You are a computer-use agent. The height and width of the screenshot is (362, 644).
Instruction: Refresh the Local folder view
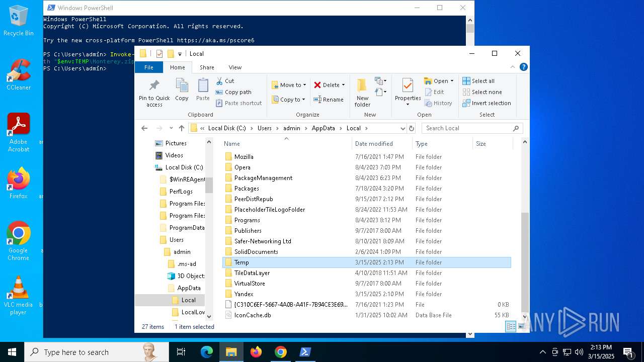412,128
